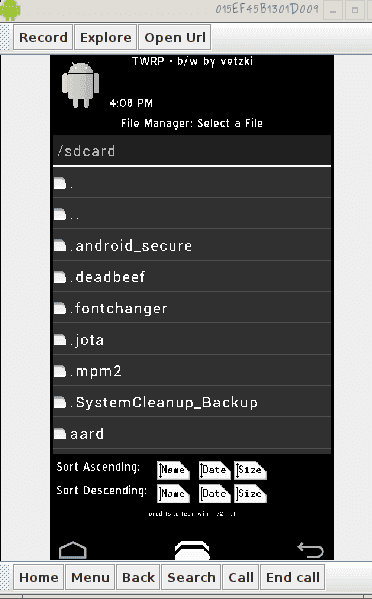
Task: Sort descending by Name
Action: point(173,493)
